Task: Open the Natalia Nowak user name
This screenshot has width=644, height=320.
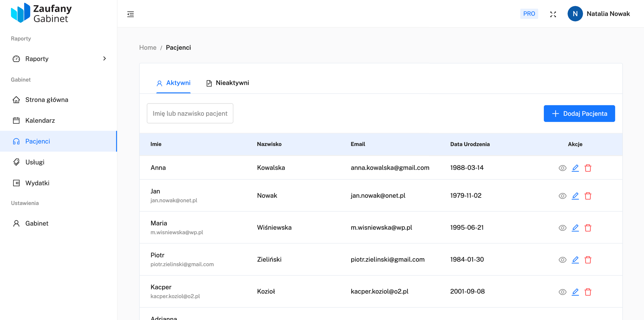Action: pyautogui.click(x=608, y=14)
